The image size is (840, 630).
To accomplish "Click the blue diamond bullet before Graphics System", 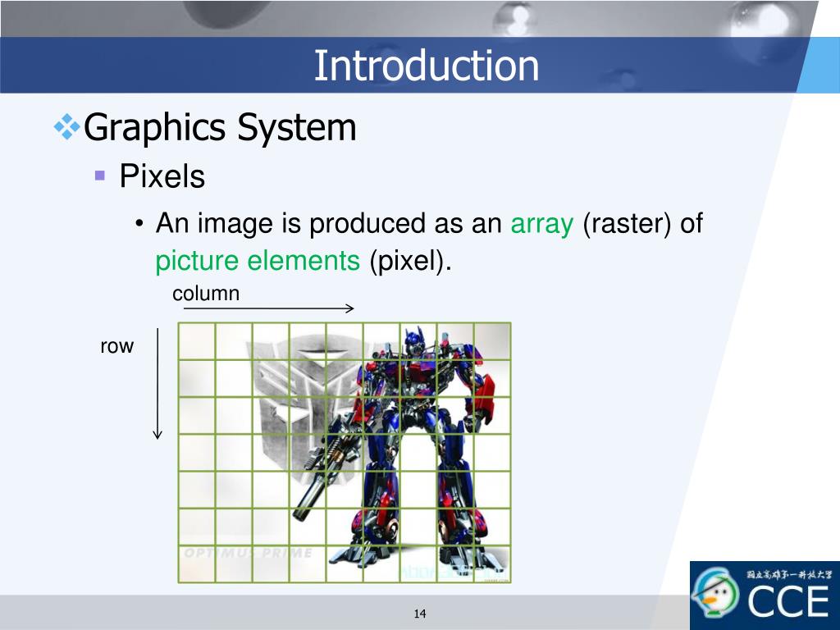I will tap(67, 127).
